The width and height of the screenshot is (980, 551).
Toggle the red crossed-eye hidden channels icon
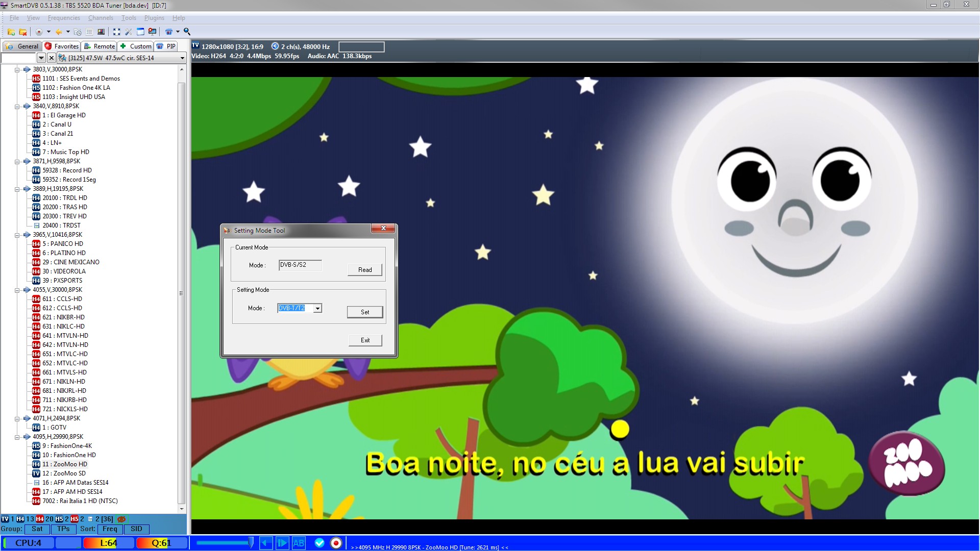(x=121, y=519)
